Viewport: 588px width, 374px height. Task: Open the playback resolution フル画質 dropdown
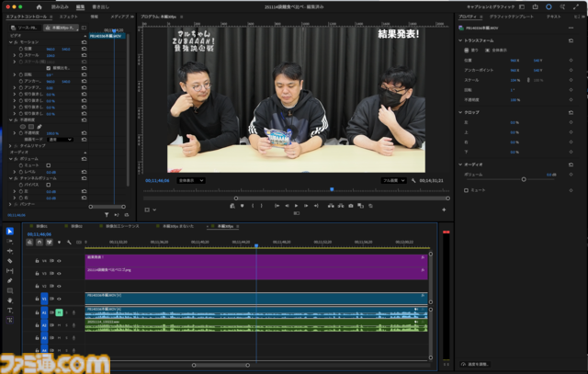click(x=395, y=181)
